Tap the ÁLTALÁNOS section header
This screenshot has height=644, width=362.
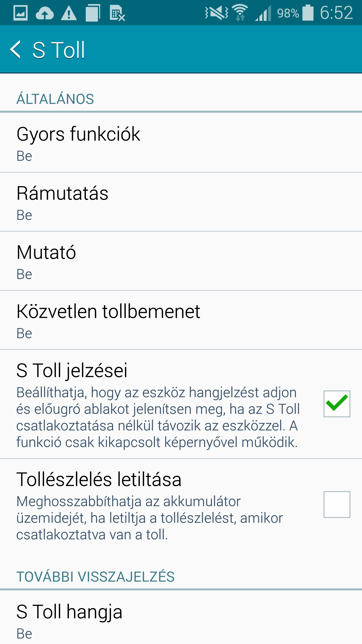55,99
